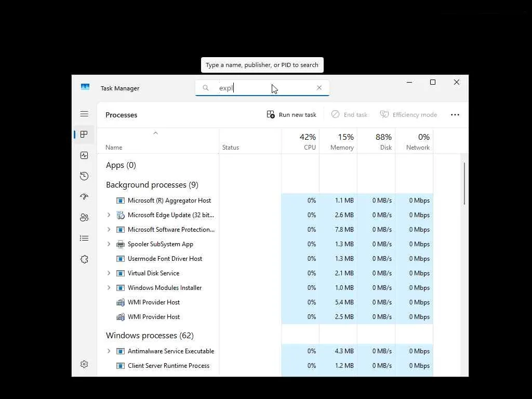Expand Spooler SubSystem App row
The width and height of the screenshot is (532, 399).
tap(109, 244)
